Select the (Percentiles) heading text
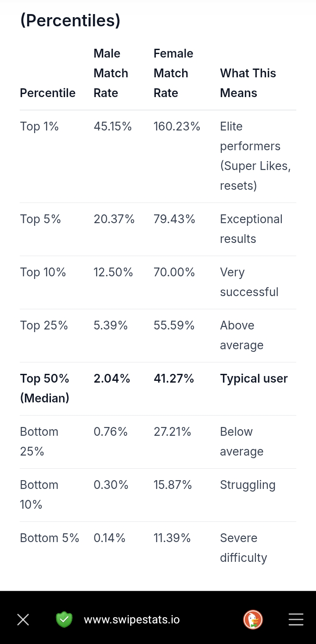 (70, 21)
